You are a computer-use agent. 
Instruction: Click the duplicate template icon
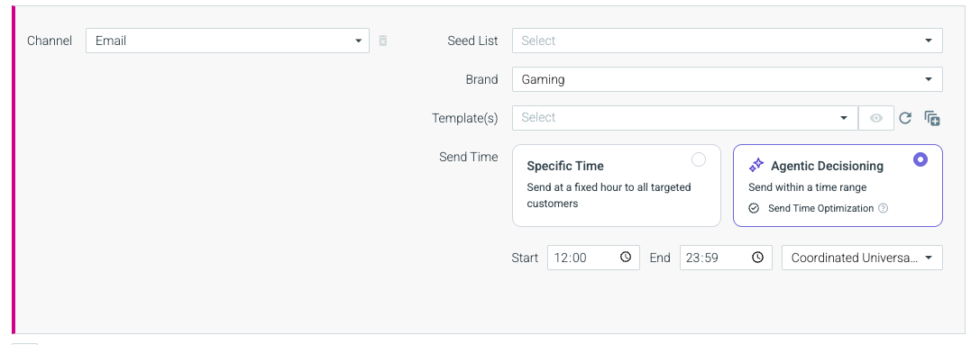pyautogui.click(x=932, y=118)
